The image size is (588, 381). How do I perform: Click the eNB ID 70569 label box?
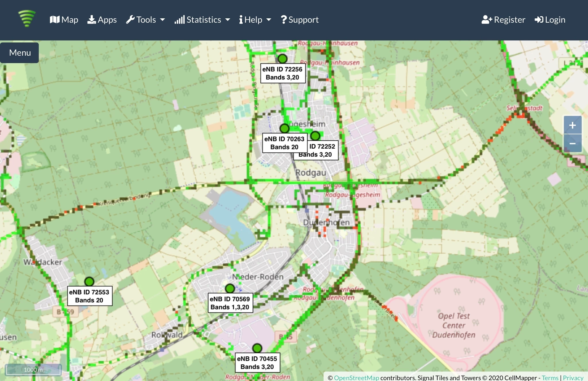pos(230,303)
